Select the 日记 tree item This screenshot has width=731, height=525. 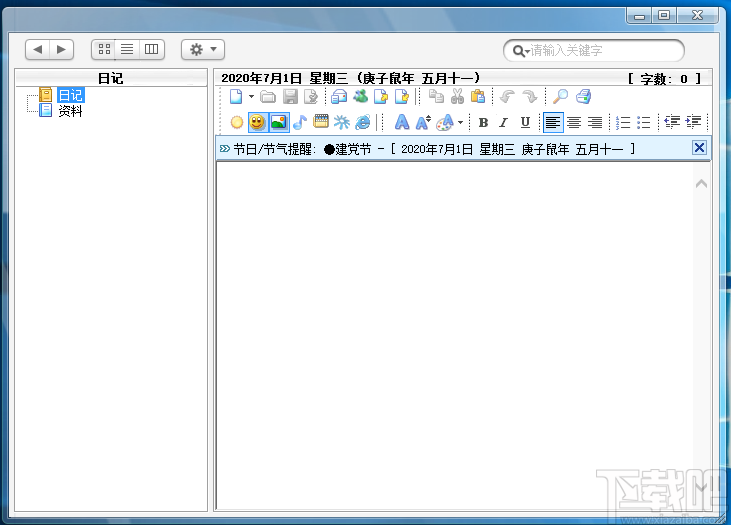tap(70, 95)
